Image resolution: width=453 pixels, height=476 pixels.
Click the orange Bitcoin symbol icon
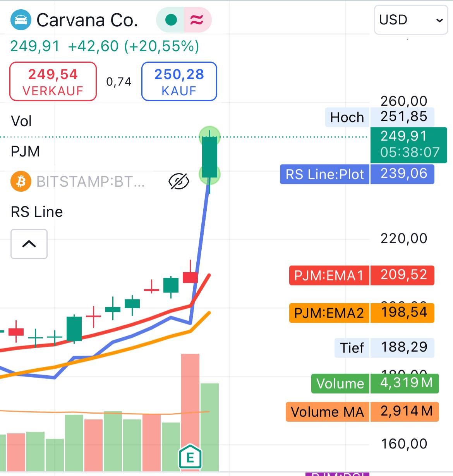point(21,181)
